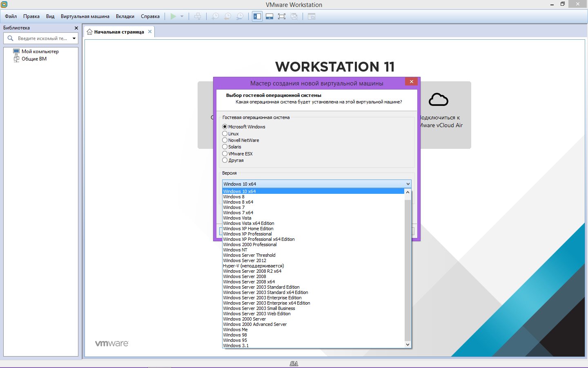Click the Take Snapshot clock icon
Viewport: 588px width, 368px height.
(x=215, y=16)
